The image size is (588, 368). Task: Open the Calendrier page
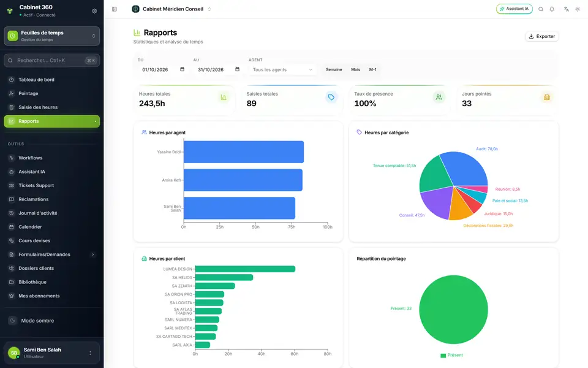coord(51,227)
